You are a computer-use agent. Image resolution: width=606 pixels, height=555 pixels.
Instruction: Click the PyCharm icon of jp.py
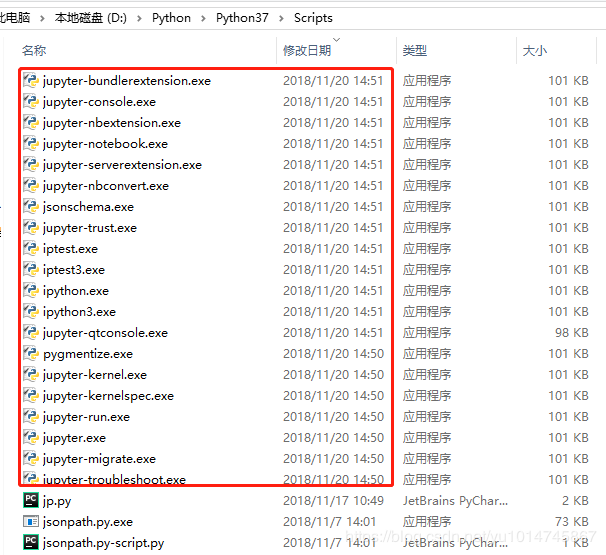click(31, 500)
